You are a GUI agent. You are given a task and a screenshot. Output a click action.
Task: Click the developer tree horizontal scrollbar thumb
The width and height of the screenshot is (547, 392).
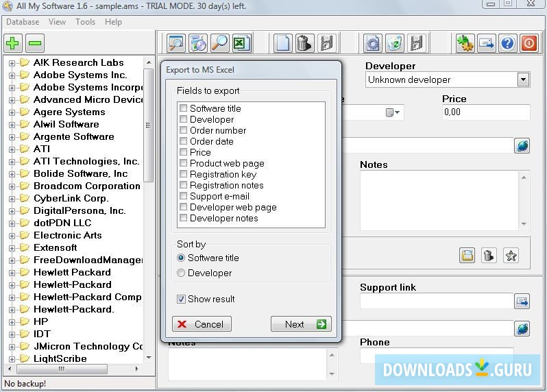62,369
